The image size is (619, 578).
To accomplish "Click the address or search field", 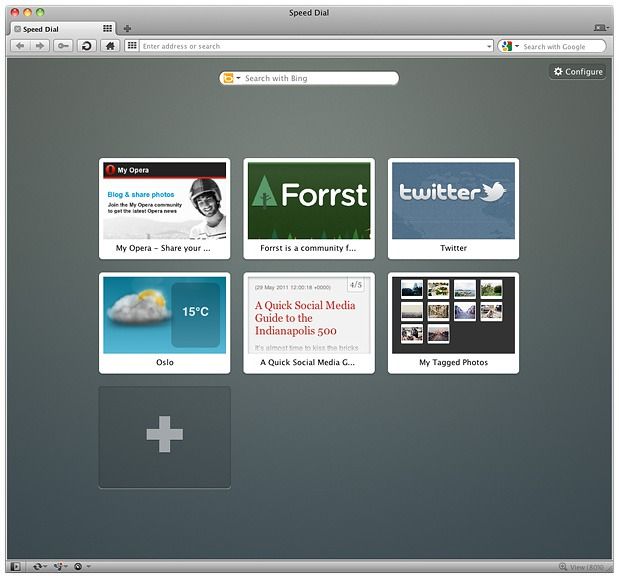I will point(312,46).
